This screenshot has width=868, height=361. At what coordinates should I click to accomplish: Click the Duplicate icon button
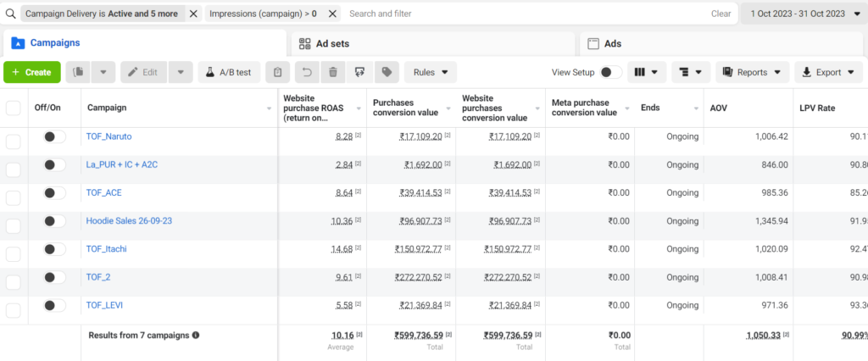[78, 72]
